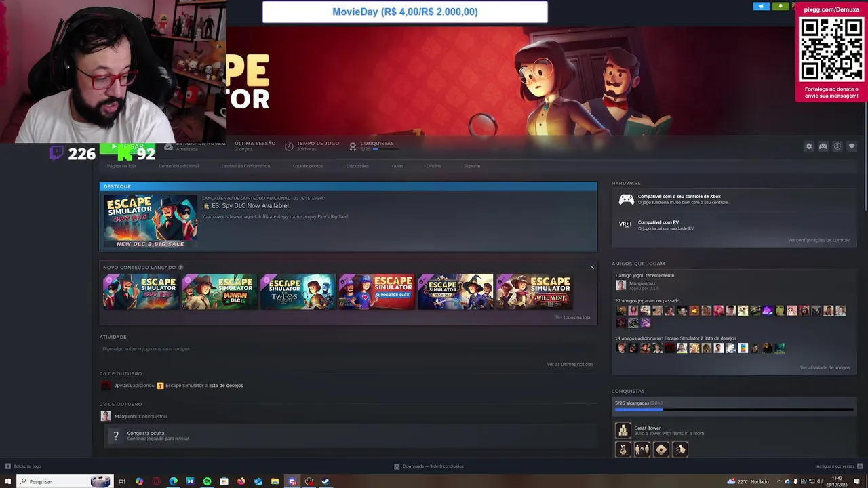Click Ver configurações de controle link
The image size is (868, 488).
(818, 240)
